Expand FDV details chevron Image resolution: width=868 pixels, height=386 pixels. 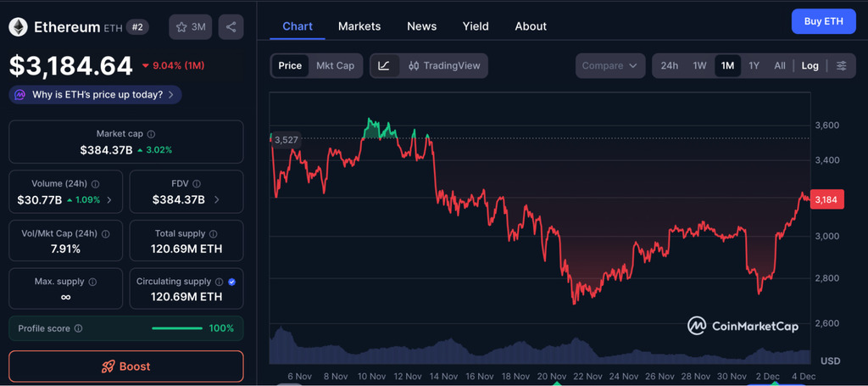(x=217, y=200)
